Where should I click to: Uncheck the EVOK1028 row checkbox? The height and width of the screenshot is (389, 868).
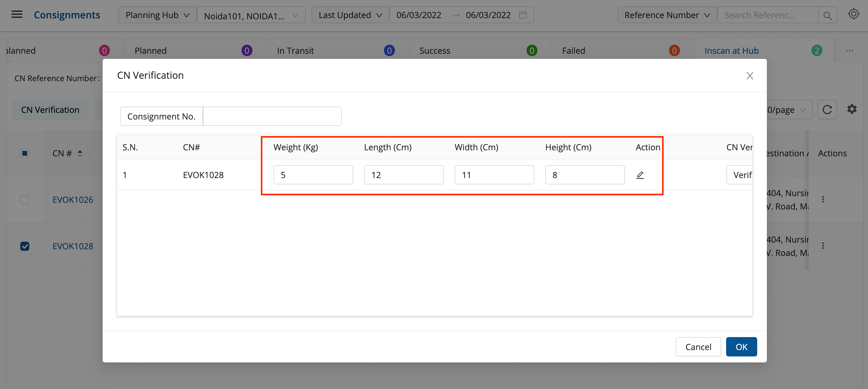coord(24,246)
